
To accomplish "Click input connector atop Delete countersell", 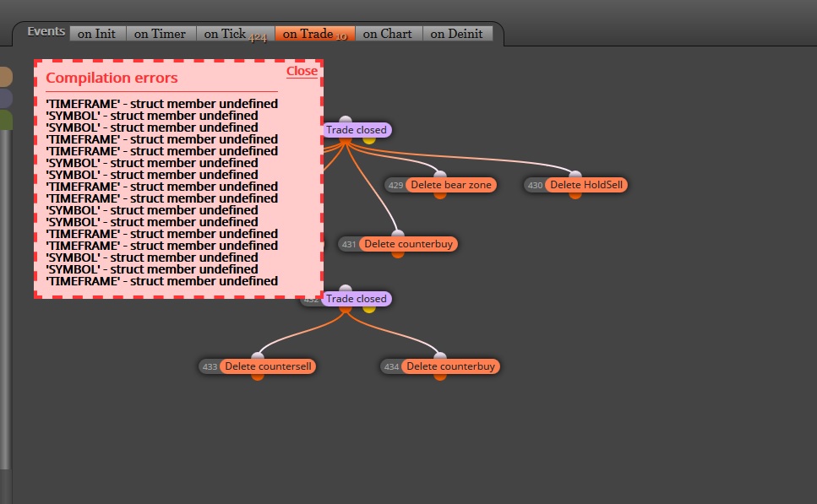I will 258,356.
